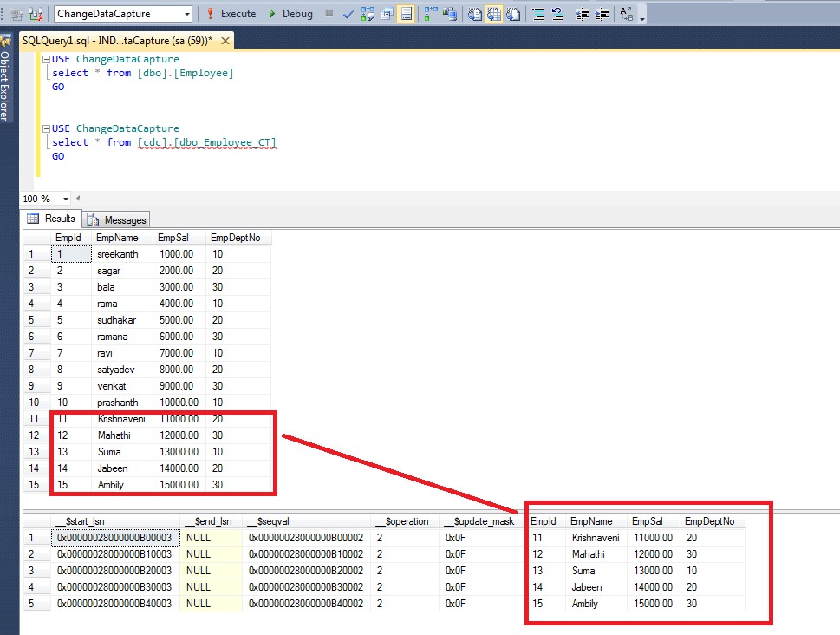Click the Change Connection icon

coord(36,14)
